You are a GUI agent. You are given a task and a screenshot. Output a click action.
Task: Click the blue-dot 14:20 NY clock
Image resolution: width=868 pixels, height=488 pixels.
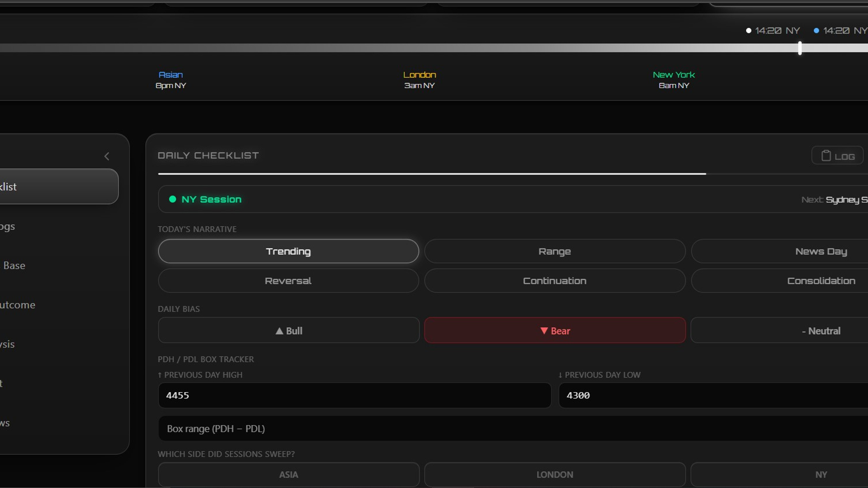pyautogui.click(x=841, y=30)
